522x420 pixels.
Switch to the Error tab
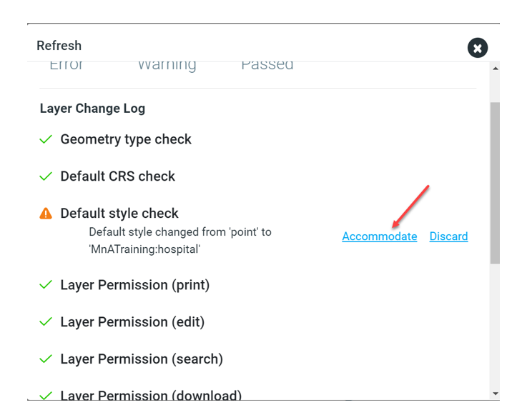tap(67, 65)
